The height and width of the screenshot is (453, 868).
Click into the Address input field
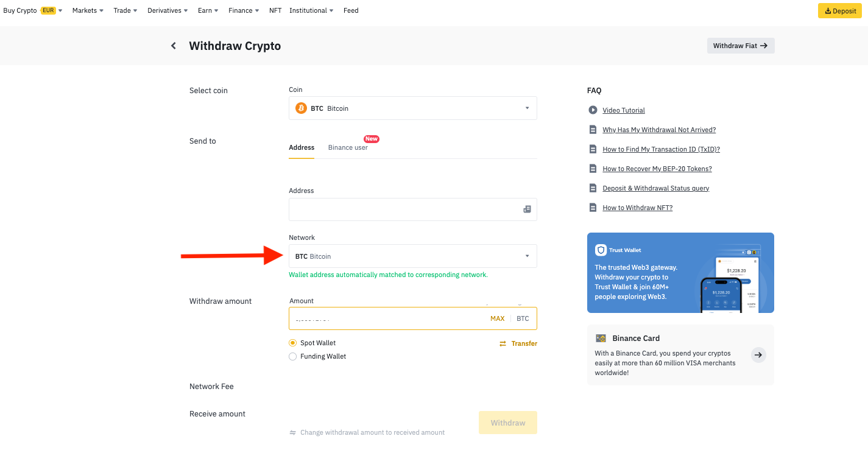click(402, 209)
